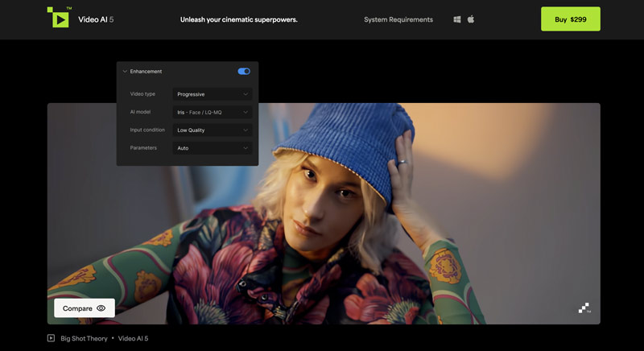Click the watermark logo on video corner
This screenshot has height=351, width=644.
(584, 308)
